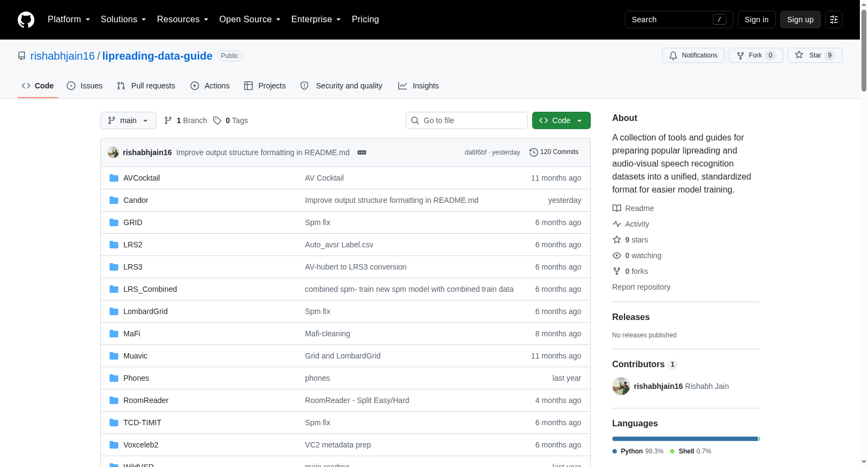This screenshot has height=467, width=868.
Task: Expand the Platform menu
Action: click(69, 20)
